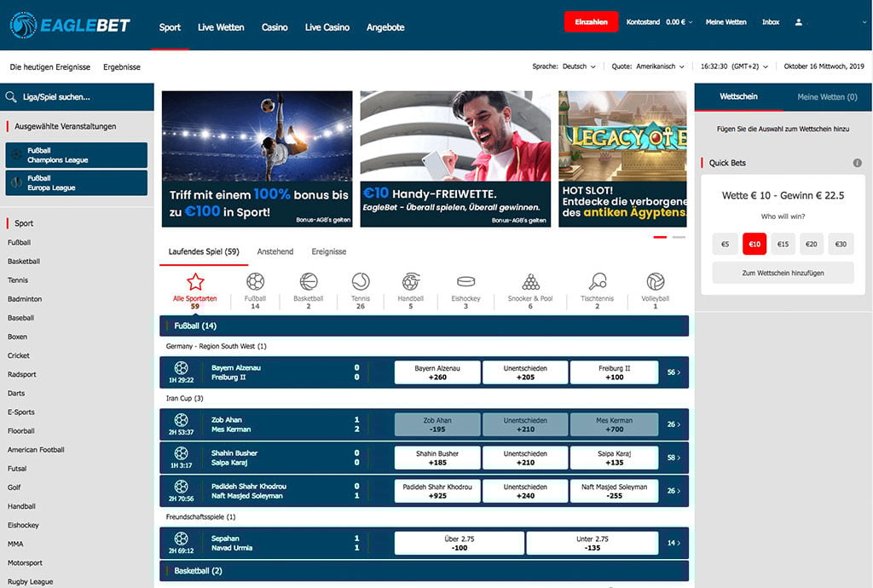Click the EagleBet logo
This screenshot has width=873, height=588.
coord(70,25)
